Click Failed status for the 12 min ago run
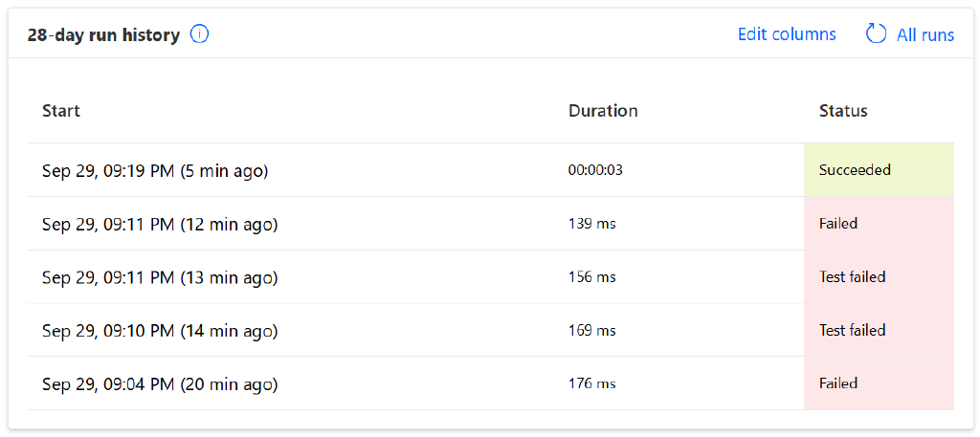Viewport: 980px width, 437px height. point(838,224)
